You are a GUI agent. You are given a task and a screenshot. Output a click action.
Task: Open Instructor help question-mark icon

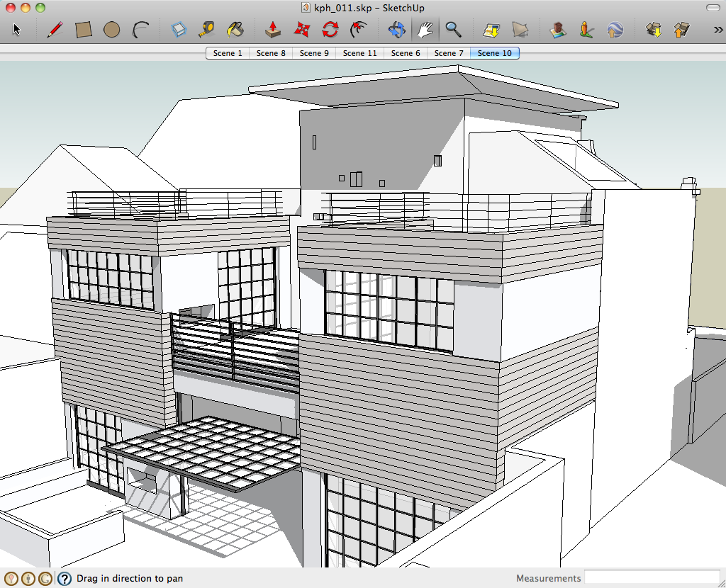click(65, 578)
